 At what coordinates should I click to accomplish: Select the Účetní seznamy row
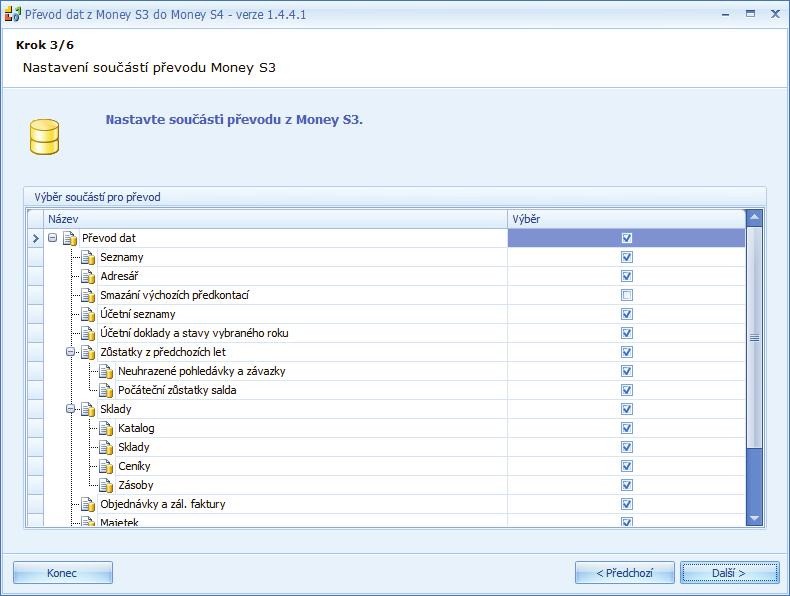386,314
